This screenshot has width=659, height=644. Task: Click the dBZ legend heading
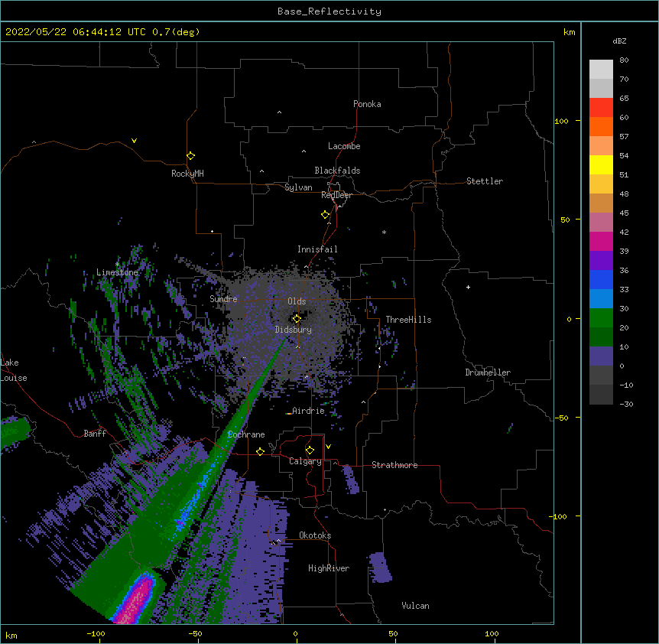tap(619, 41)
